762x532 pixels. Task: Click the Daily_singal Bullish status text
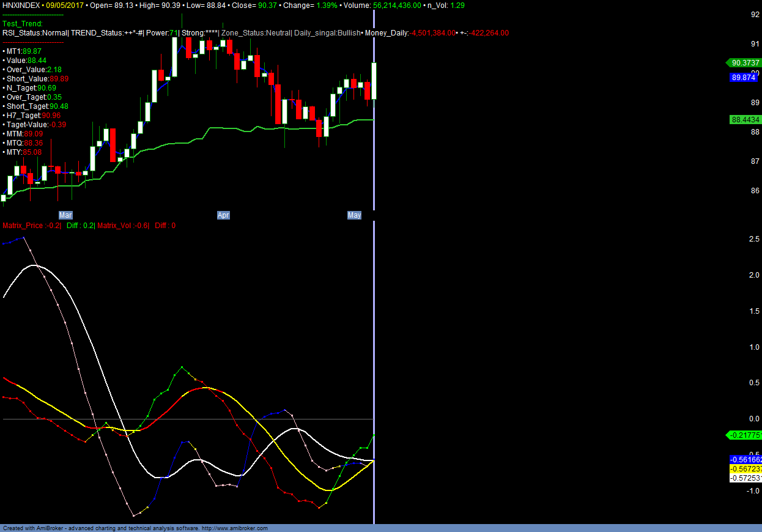(327, 33)
